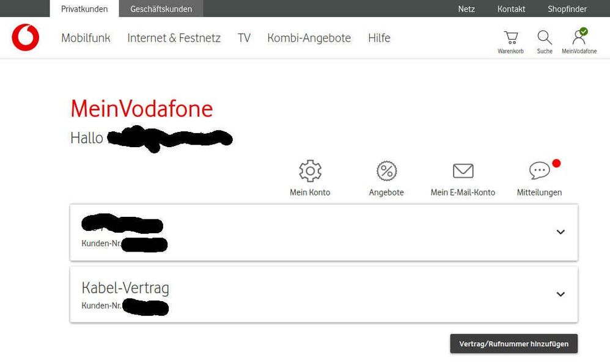
Task: Open the Angebote percent badge icon
Action: point(386,171)
